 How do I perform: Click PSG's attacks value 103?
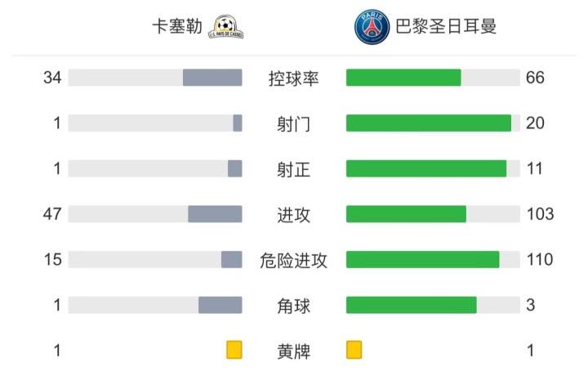(x=541, y=214)
